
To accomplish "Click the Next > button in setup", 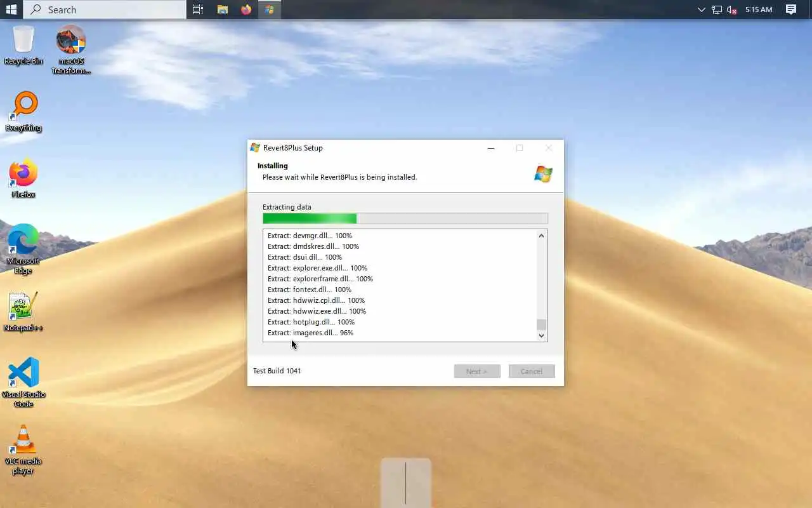I will [x=477, y=371].
